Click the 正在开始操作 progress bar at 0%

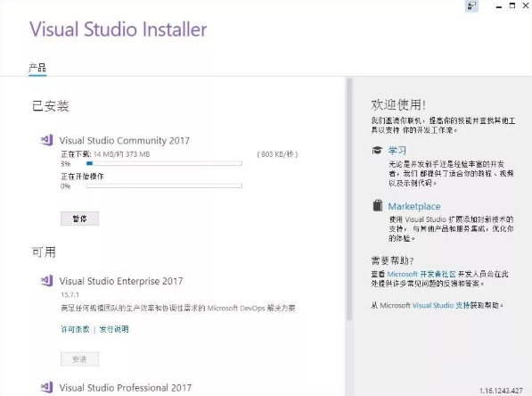(x=164, y=186)
